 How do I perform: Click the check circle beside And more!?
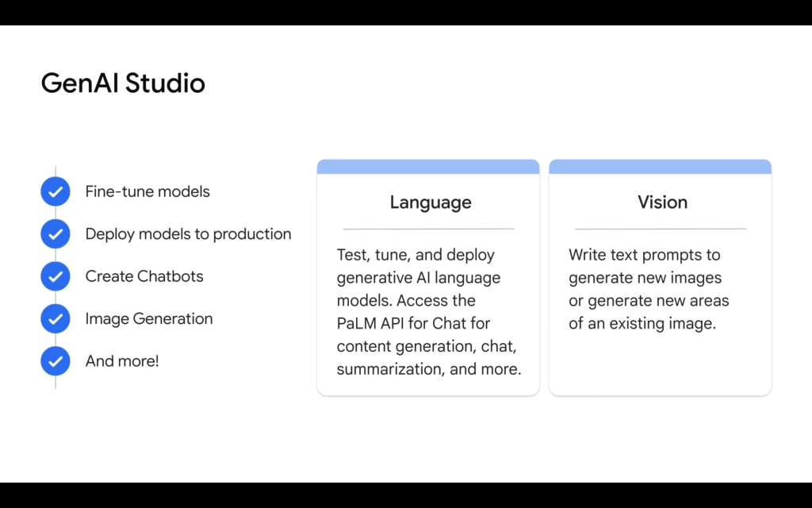click(x=56, y=361)
